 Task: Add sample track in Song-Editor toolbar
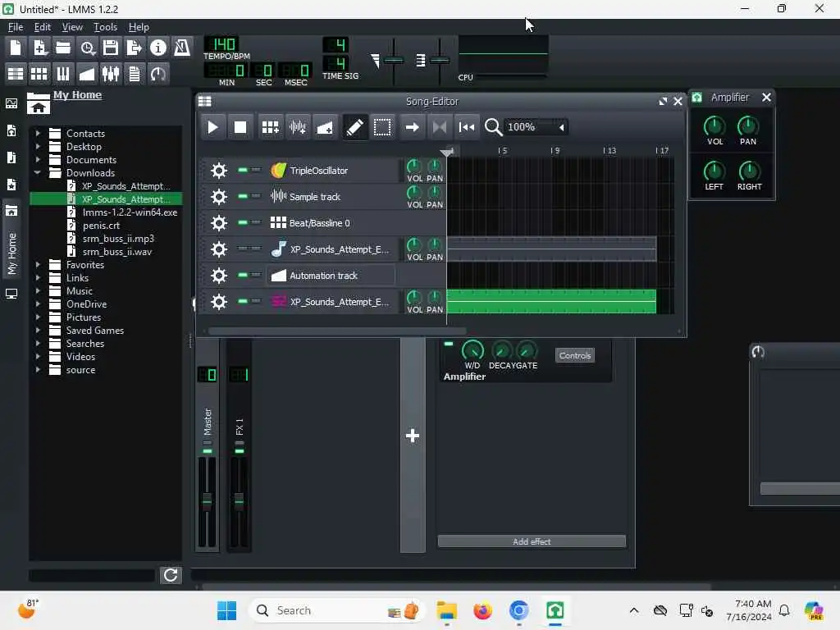tap(298, 127)
